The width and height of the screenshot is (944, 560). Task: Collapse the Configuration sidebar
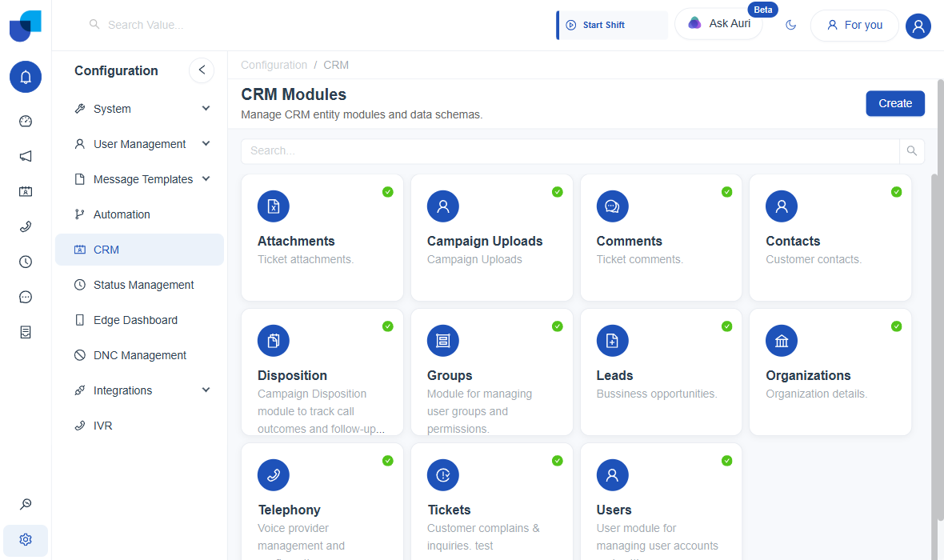pyautogui.click(x=202, y=70)
